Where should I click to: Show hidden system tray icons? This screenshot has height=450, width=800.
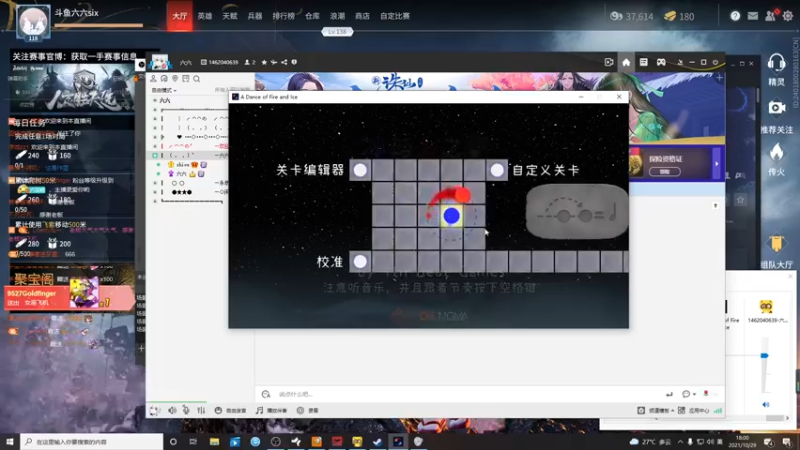(x=680, y=441)
